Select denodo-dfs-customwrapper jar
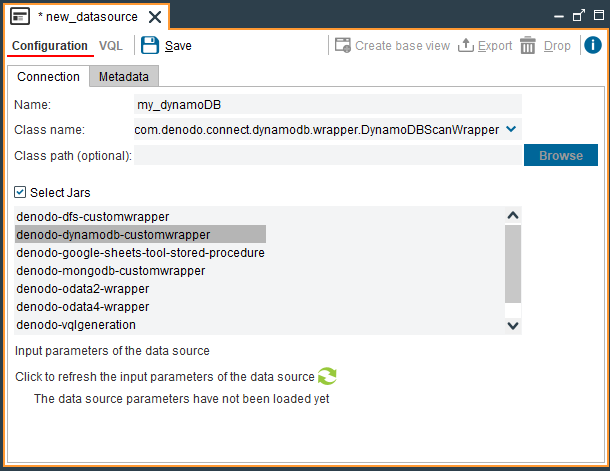 (x=93, y=217)
